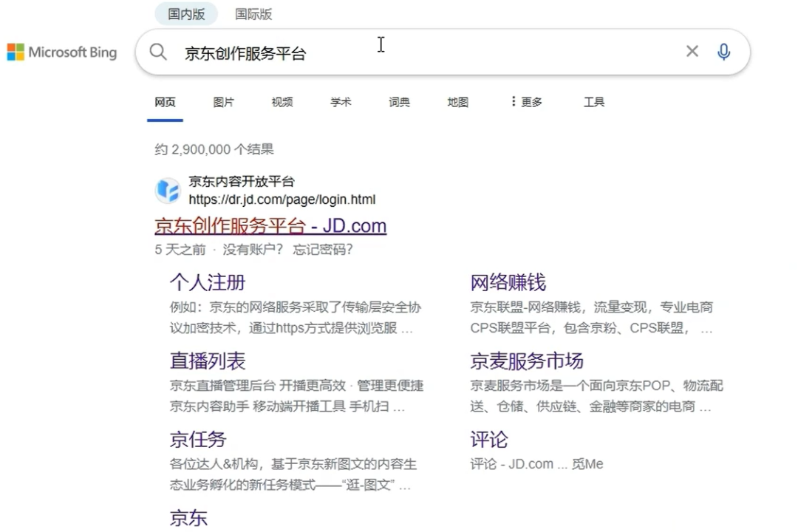The width and height of the screenshot is (798, 532).
Task: Open the 评论 sitelink
Action: click(x=489, y=439)
